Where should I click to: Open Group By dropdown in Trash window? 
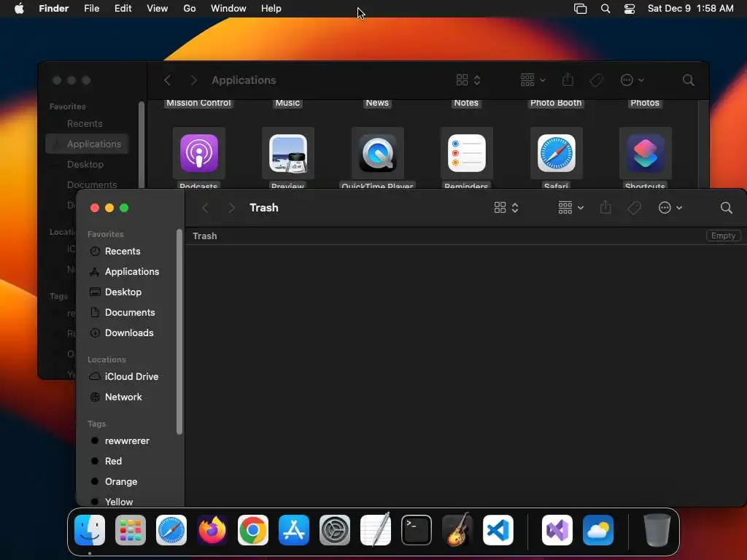tap(570, 208)
